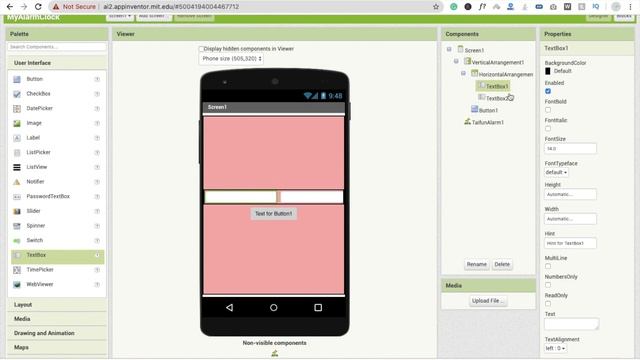
Task: Click the Hint property field
Action: [570, 243]
